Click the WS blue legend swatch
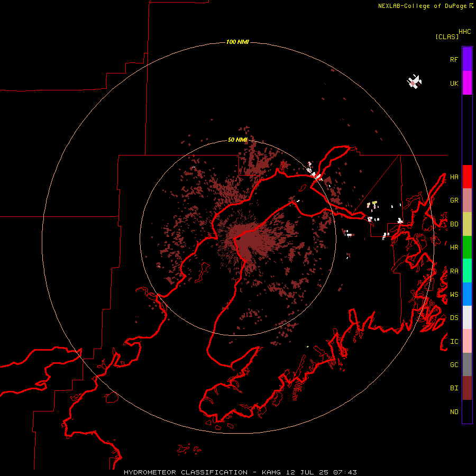The image size is (476, 476). coord(467,294)
